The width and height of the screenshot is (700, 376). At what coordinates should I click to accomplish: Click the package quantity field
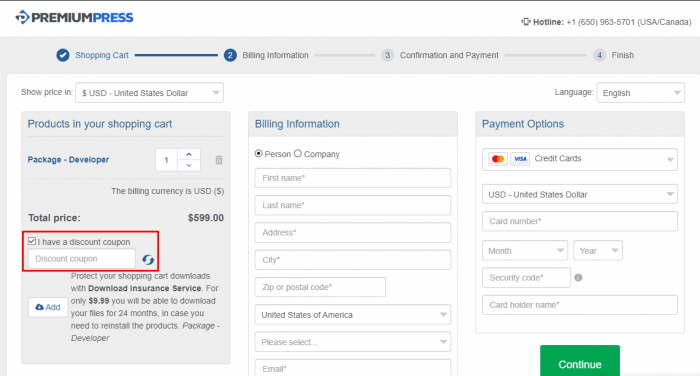click(x=167, y=160)
